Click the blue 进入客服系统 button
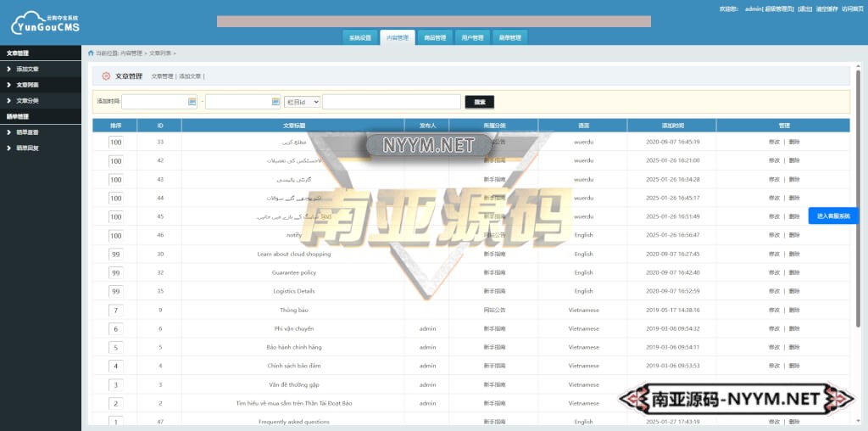 click(x=832, y=216)
